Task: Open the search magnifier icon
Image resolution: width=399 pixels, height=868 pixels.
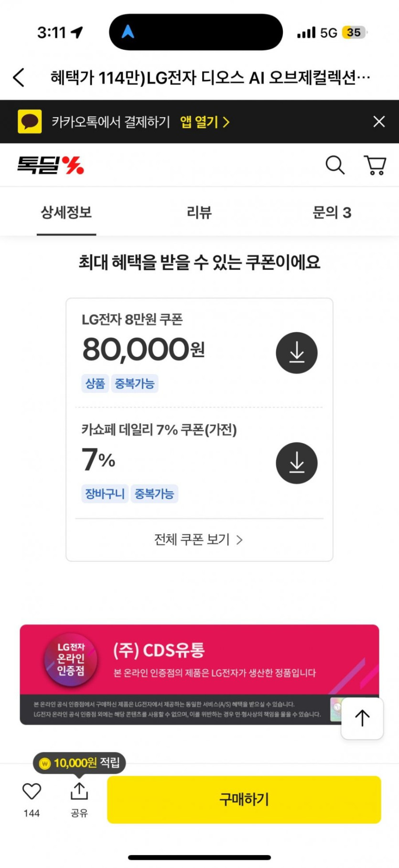Action: 335,165
